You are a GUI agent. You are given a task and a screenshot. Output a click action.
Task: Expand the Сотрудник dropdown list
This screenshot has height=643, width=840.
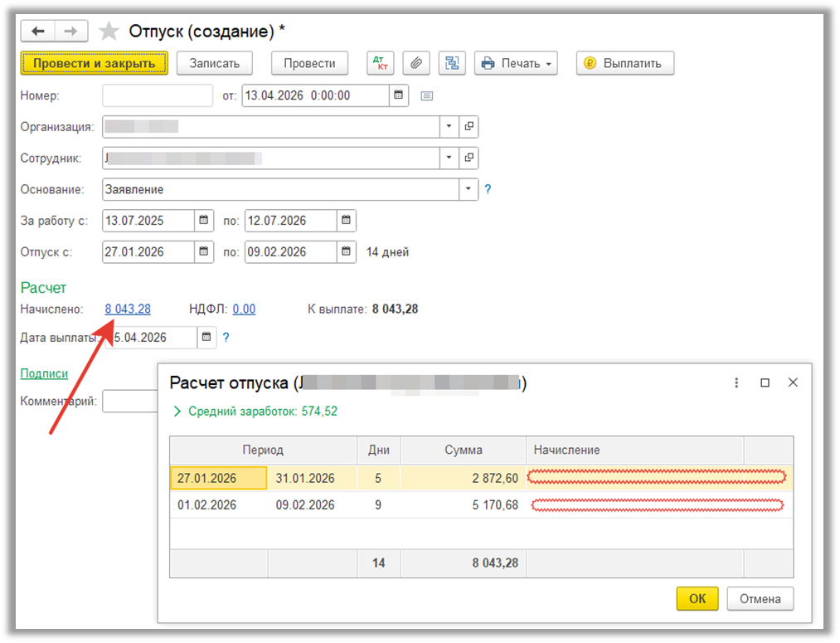click(x=449, y=158)
